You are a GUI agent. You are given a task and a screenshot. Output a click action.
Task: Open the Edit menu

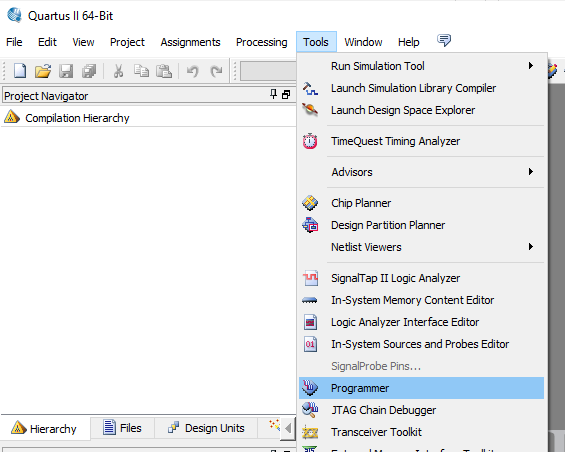click(47, 42)
